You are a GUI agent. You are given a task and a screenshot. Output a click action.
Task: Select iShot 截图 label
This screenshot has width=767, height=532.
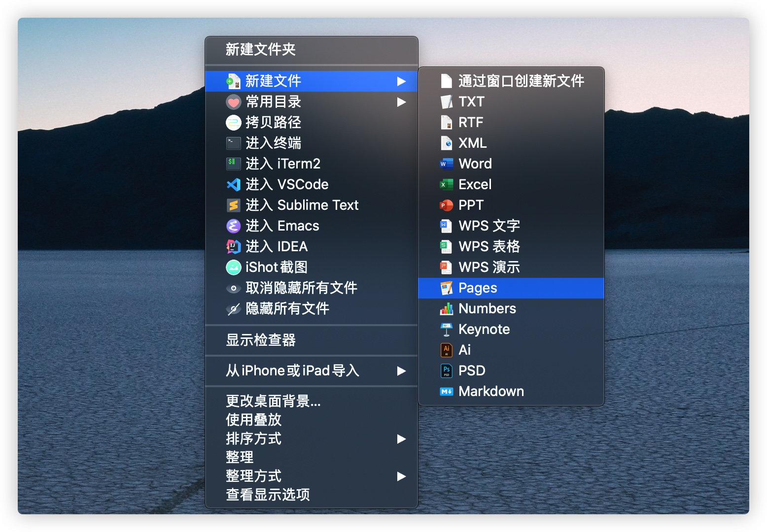coord(277,267)
